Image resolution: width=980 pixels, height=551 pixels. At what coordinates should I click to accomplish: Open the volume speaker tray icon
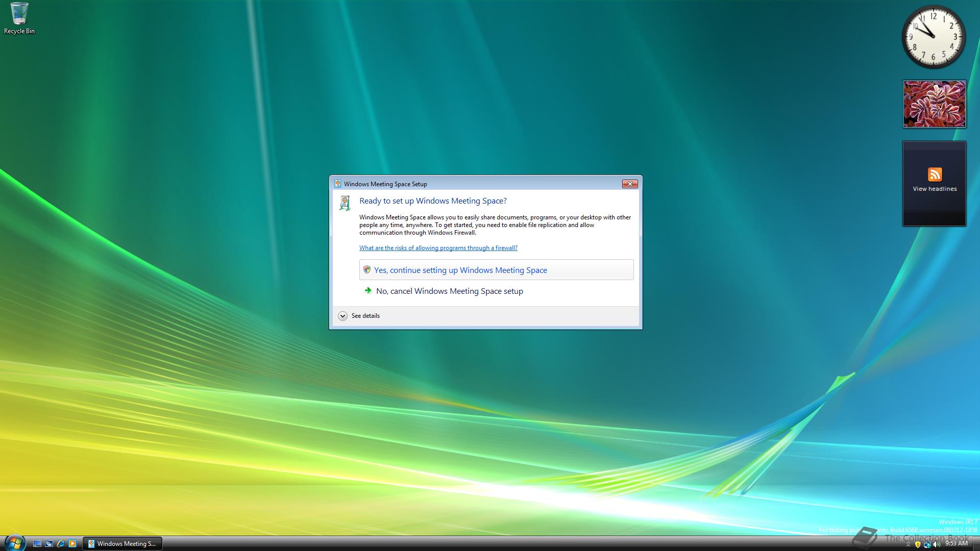pos(937,544)
